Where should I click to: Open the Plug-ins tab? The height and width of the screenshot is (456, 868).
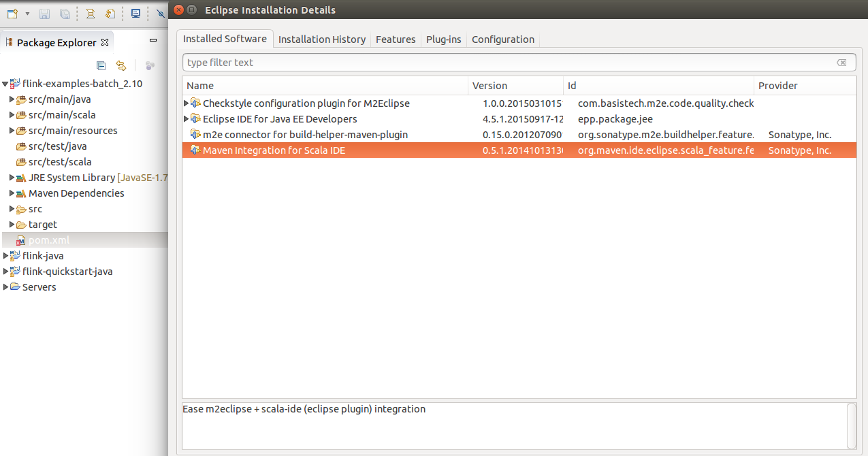pos(443,39)
